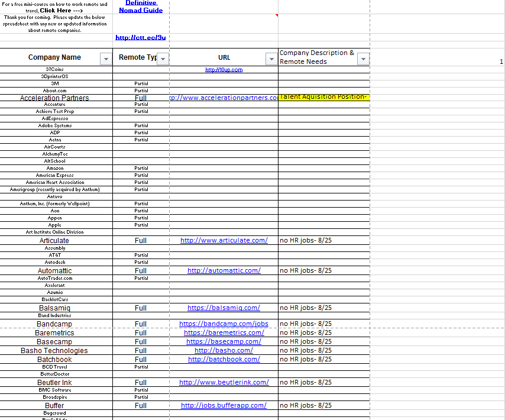This screenshot has width=505, height=420.
Task: Select the Acceleration Partners cell
Action: pyautogui.click(x=55, y=98)
